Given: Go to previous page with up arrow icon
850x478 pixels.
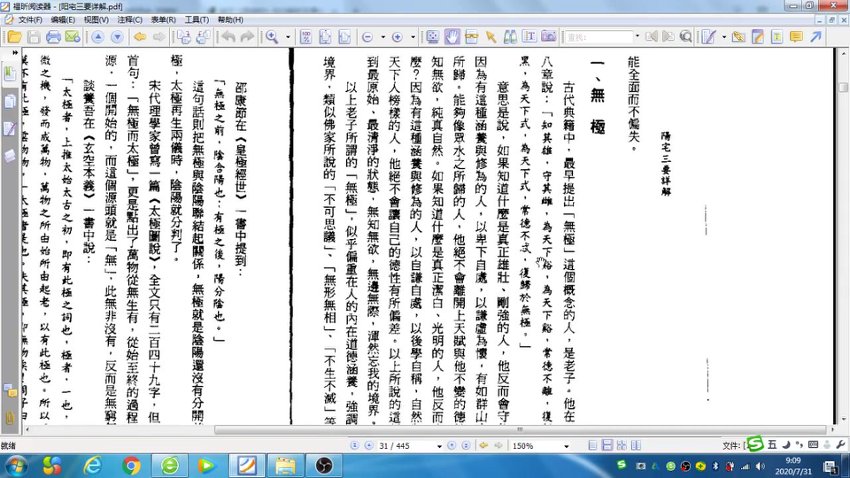Looking at the screenshot, I should (98, 37).
